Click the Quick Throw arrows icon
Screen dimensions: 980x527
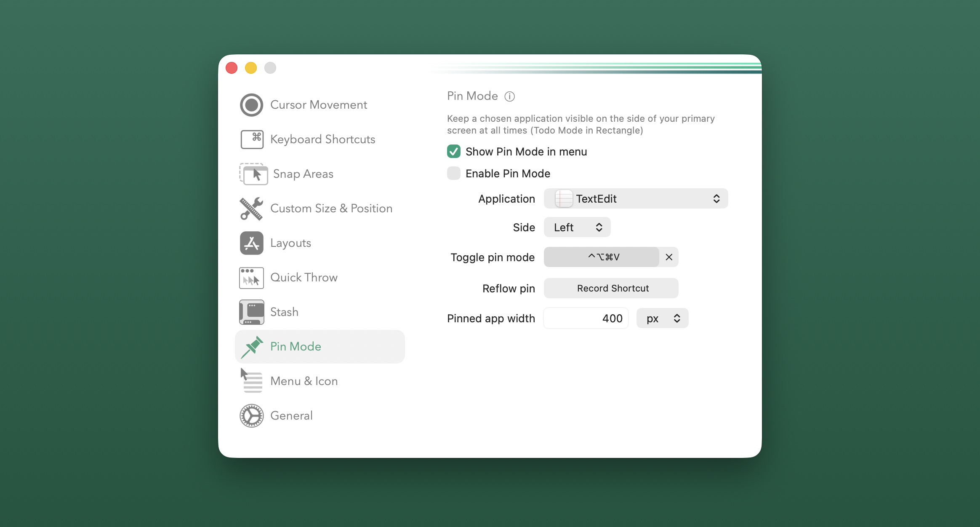(252, 278)
